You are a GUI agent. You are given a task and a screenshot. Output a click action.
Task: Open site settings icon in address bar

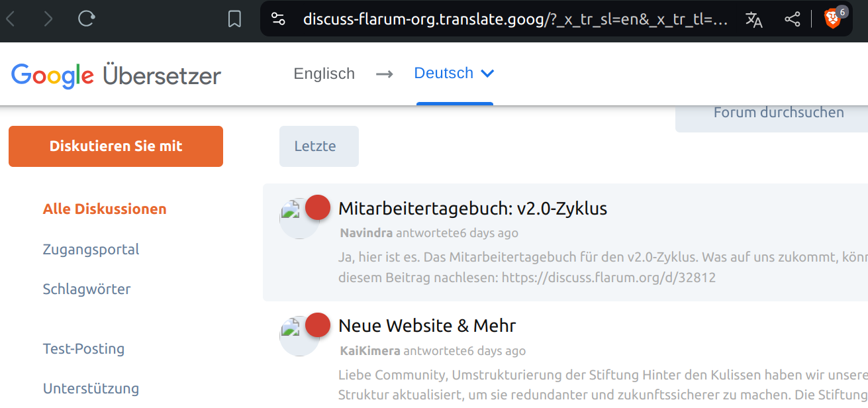pyautogui.click(x=279, y=19)
